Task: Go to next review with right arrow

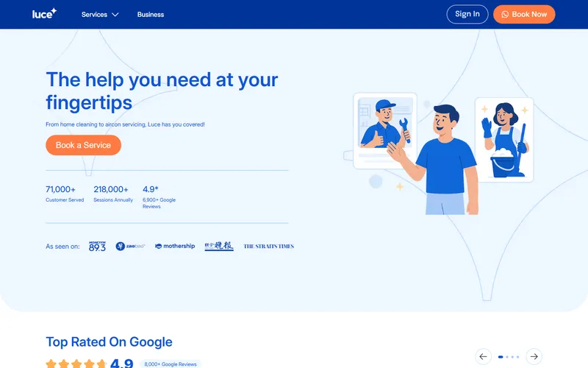Action: coord(534,356)
